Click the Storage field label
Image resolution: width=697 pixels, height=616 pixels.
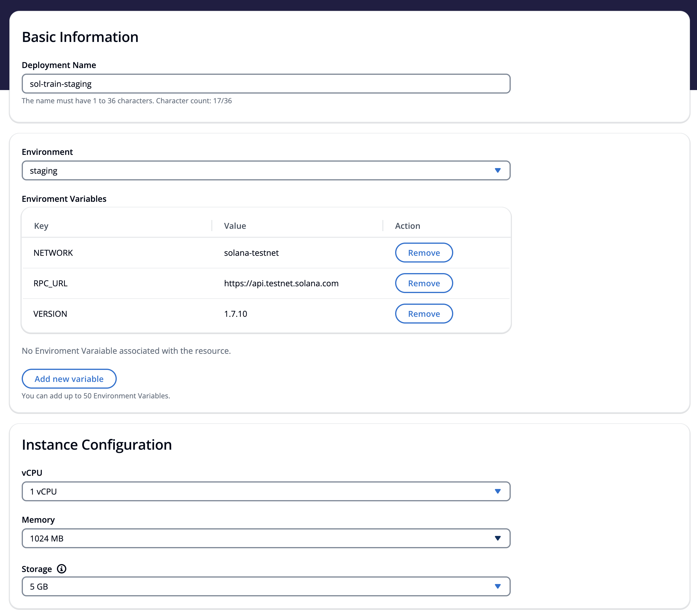[x=37, y=569]
